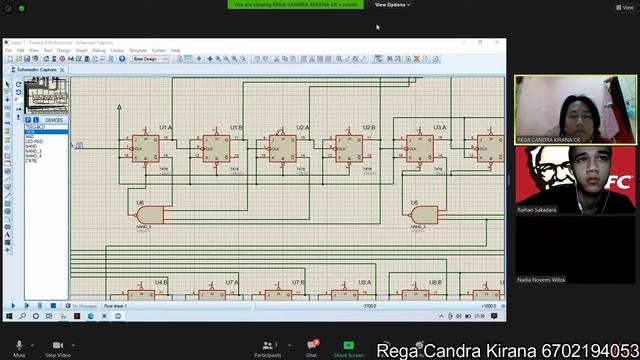This screenshot has height=360, width=640.
Task: Switch to the Schematic Capture tab
Action: (36, 70)
